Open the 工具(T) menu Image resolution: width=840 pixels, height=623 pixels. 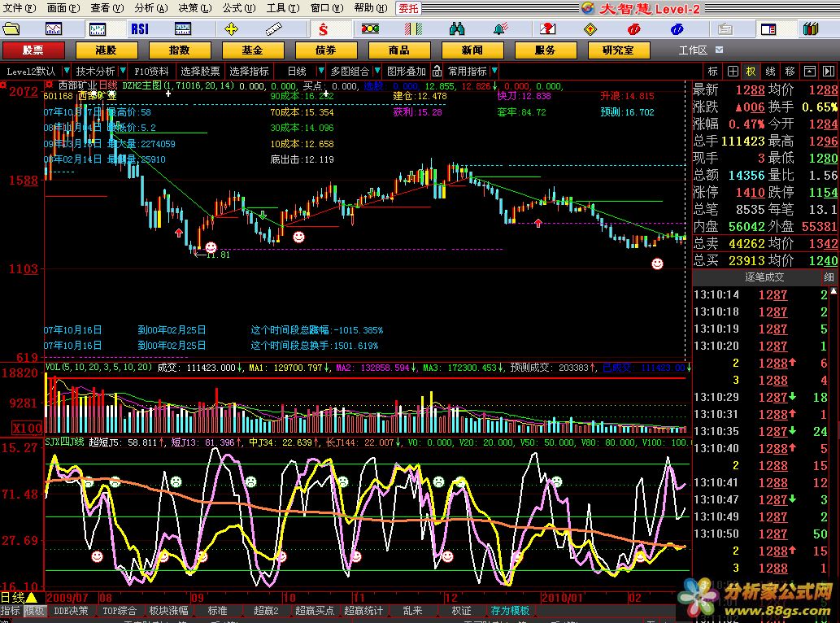pyautogui.click(x=283, y=7)
